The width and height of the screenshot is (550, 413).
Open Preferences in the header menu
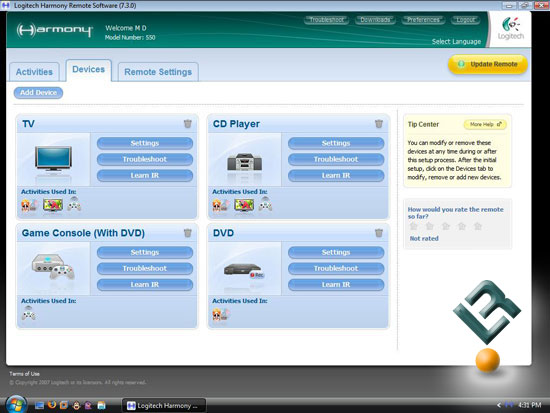click(x=423, y=20)
